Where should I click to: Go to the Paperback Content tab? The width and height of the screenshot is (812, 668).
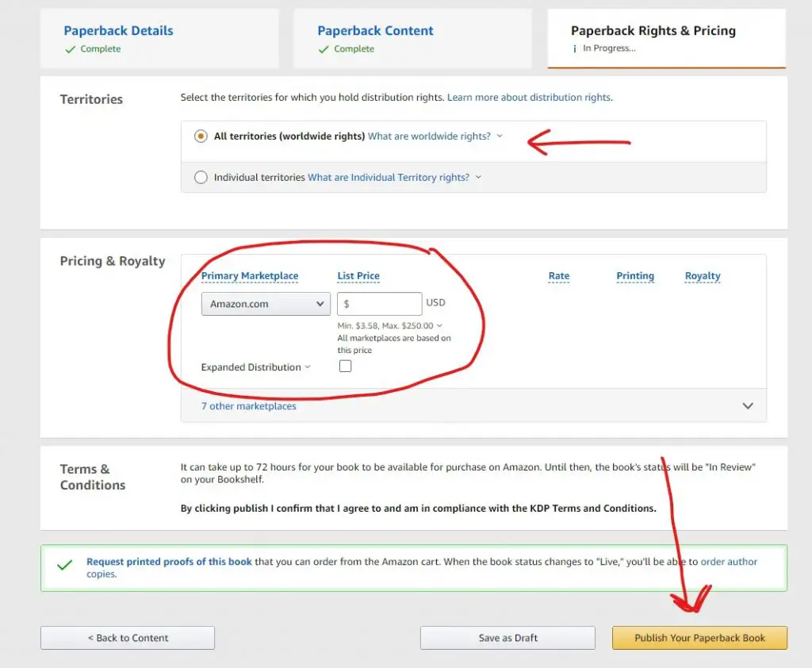[x=375, y=31]
